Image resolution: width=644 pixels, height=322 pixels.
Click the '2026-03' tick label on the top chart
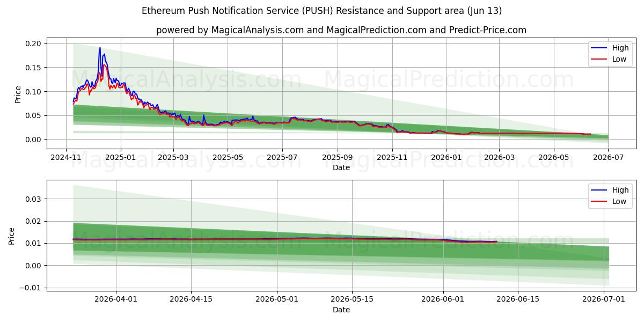point(500,158)
